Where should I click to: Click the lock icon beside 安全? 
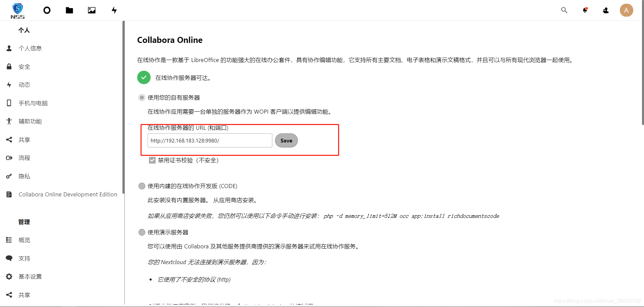(x=9, y=66)
